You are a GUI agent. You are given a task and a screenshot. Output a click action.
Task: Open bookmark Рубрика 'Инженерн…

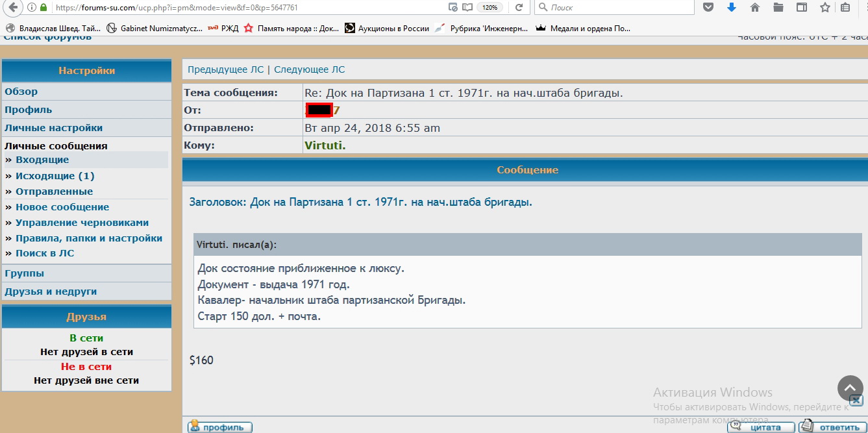coord(482,28)
